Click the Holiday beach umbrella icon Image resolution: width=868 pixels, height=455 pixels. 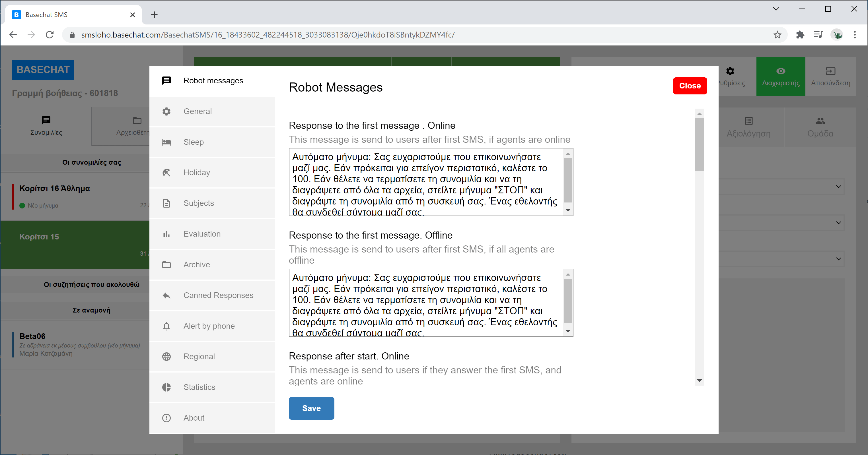(166, 173)
